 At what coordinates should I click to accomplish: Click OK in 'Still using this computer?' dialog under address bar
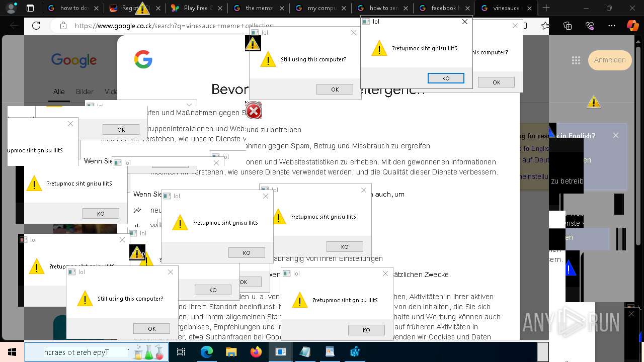pos(335,89)
